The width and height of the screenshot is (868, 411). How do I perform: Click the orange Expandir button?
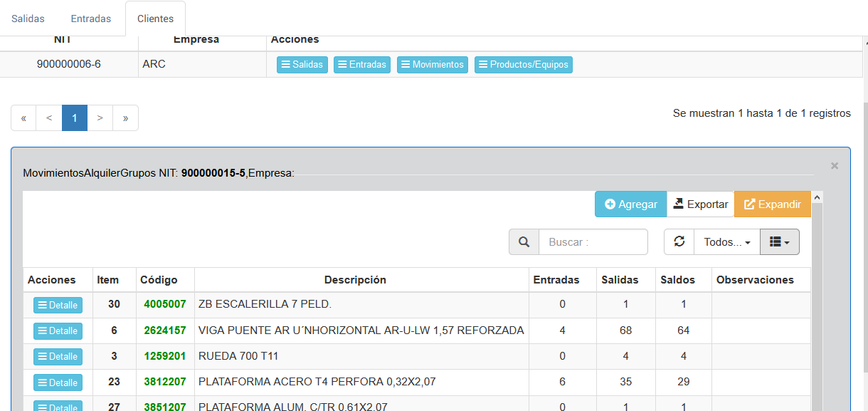pyautogui.click(x=772, y=204)
